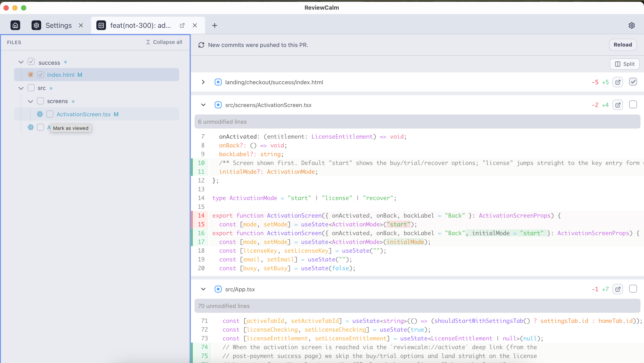Open ActivationScreen.tsx diff externally
Screen dimensions: 644x363
[617, 105]
